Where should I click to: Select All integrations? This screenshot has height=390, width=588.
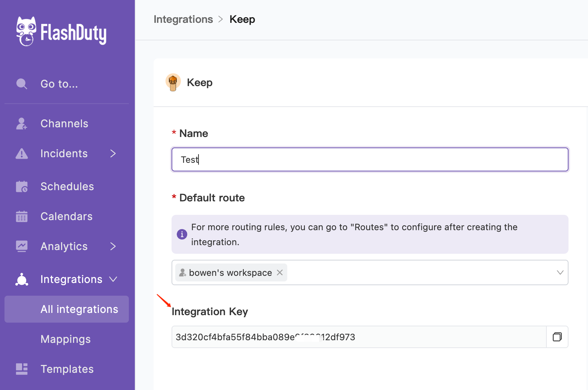tap(67, 309)
